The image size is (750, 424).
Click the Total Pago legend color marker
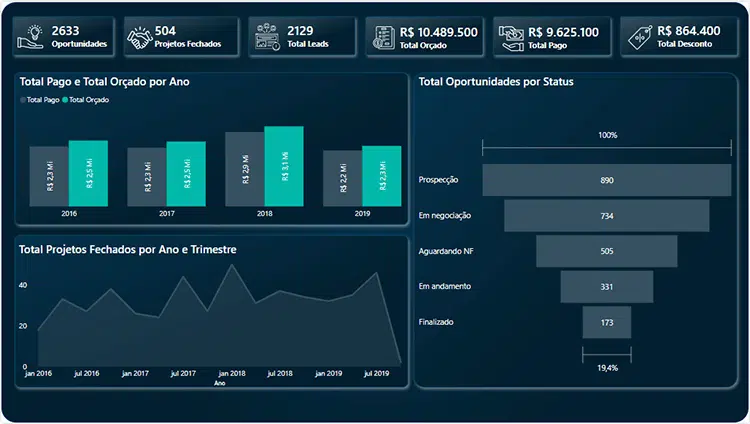point(22,100)
